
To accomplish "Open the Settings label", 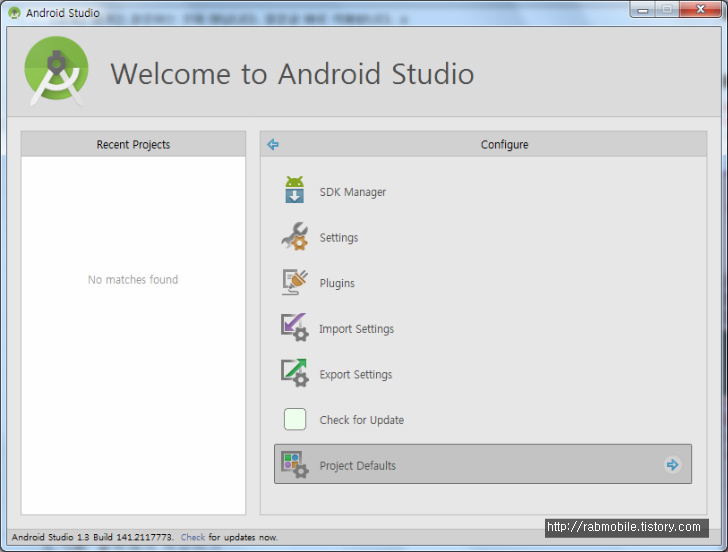I will tap(338, 238).
